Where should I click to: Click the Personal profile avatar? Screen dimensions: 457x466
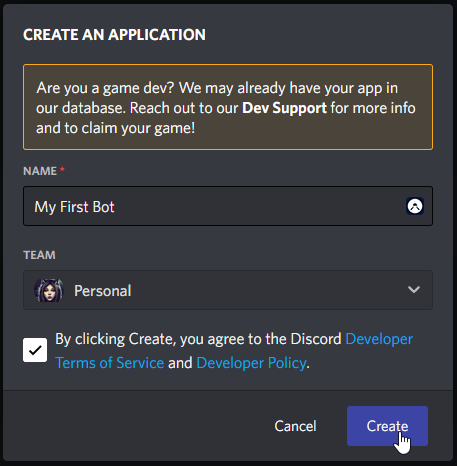coord(49,290)
